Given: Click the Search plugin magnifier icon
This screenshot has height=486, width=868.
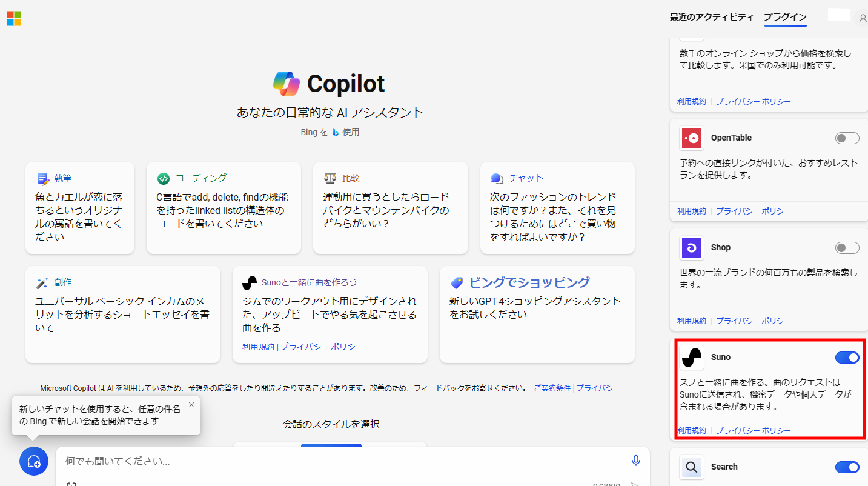Looking at the screenshot, I should tap(692, 467).
